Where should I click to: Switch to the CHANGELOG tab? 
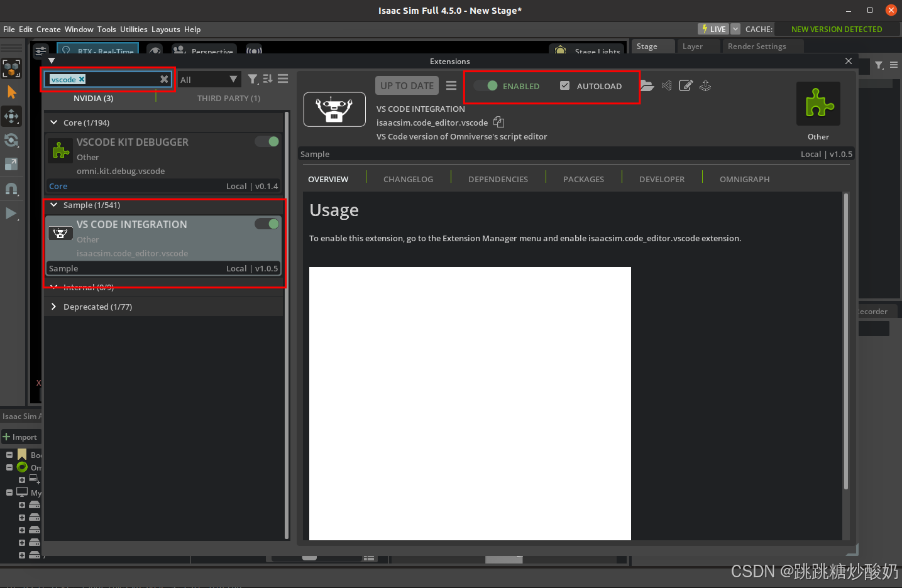coord(407,179)
